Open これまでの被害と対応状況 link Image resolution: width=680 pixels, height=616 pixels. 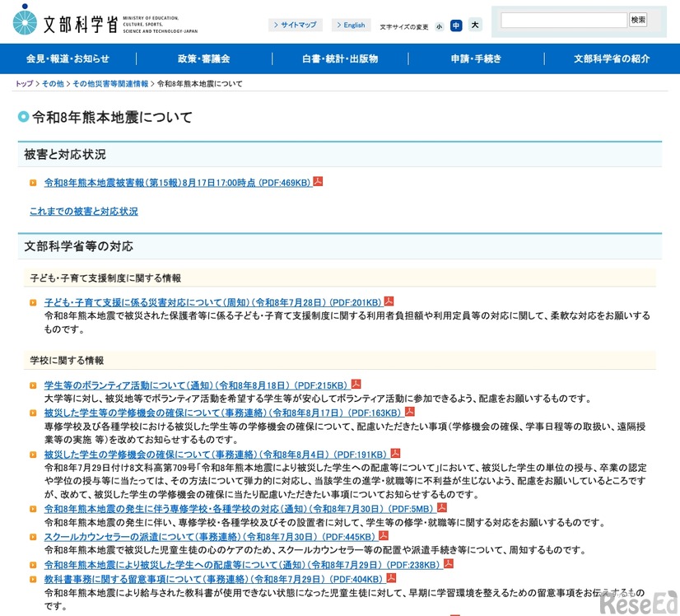click(x=84, y=212)
